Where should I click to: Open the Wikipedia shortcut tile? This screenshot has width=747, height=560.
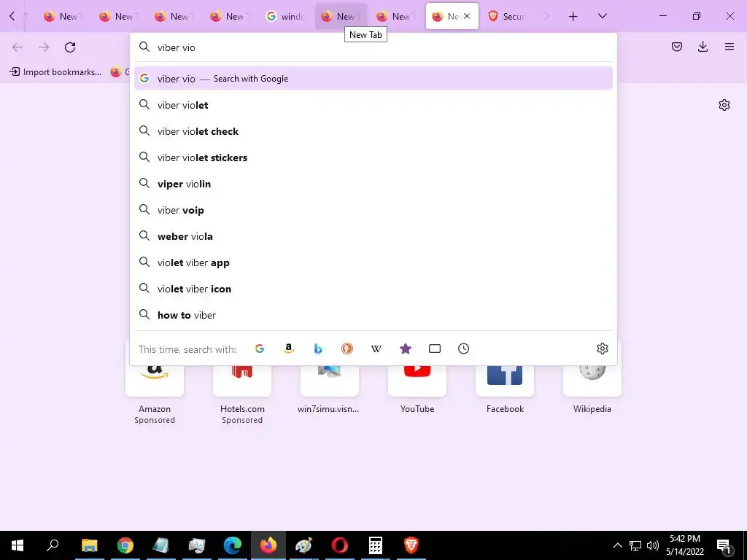[x=592, y=381]
